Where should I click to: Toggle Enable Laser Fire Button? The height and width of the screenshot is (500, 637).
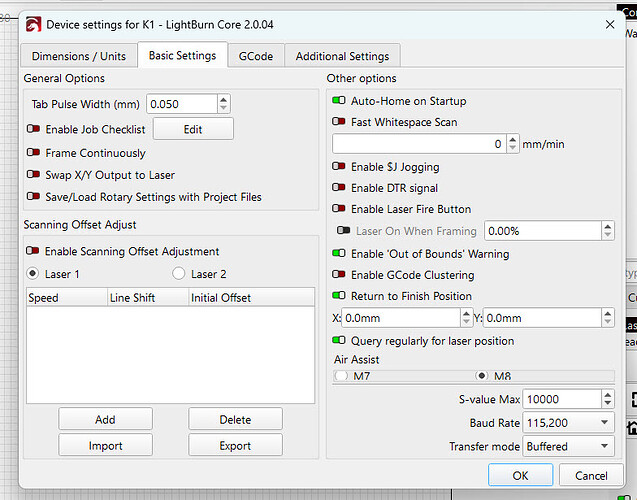tap(340, 209)
